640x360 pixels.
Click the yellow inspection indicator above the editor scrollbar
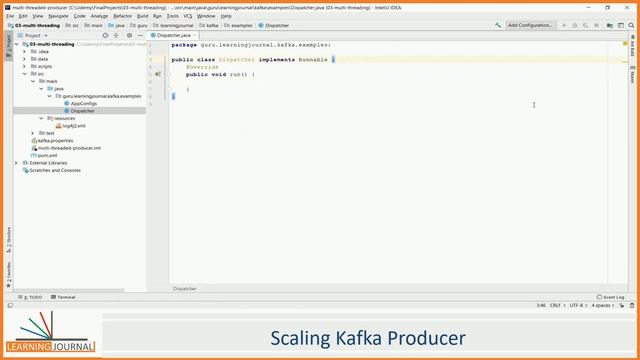pyautogui.click(x=625, y=43)
